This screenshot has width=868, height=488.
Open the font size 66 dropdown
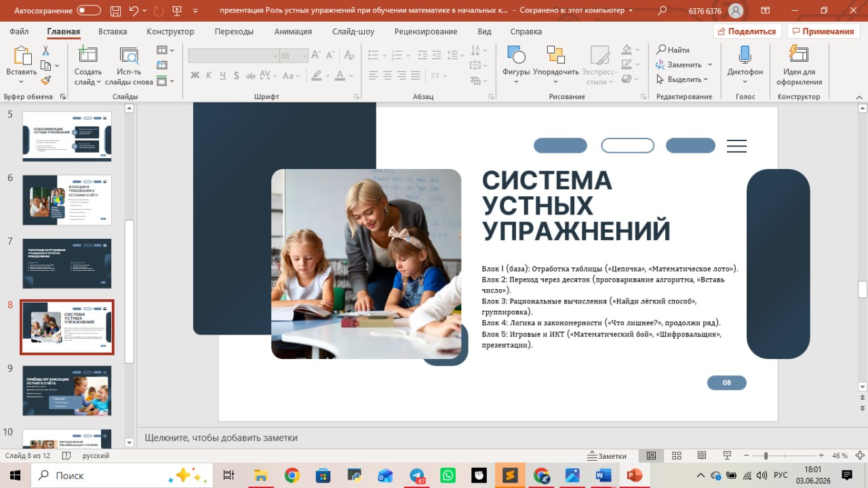(x=304, y=56)
